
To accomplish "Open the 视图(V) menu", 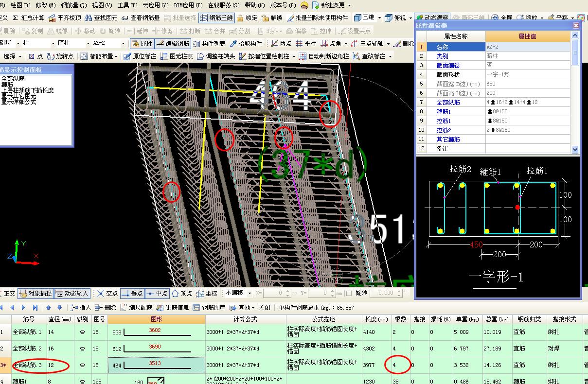I will 102,5.
